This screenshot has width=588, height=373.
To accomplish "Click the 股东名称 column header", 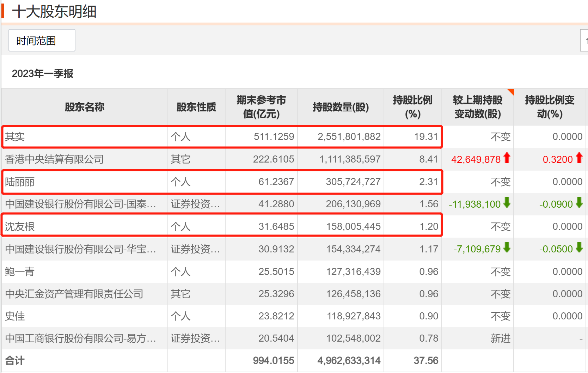I will [x=84, y=106].
